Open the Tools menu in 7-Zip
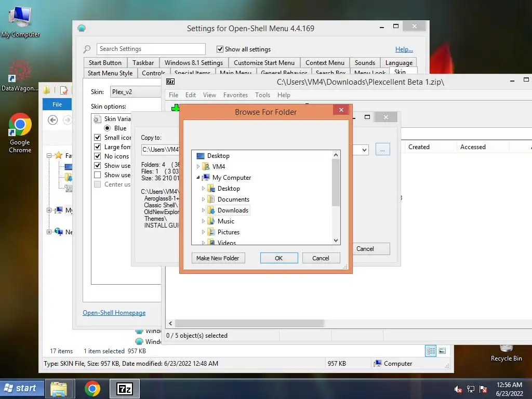This screenshot has width=532, height=399. [262, 95]
